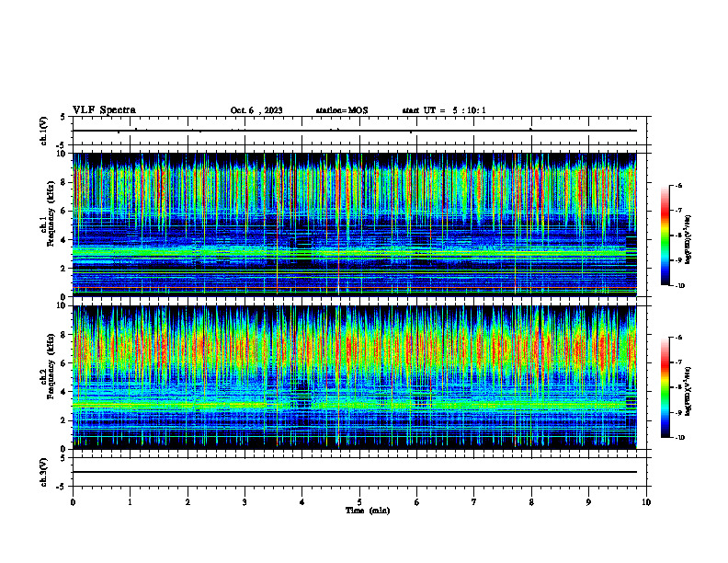Click time axis tick label "7"
Screen dimensions: 728x563
point(474,502)
